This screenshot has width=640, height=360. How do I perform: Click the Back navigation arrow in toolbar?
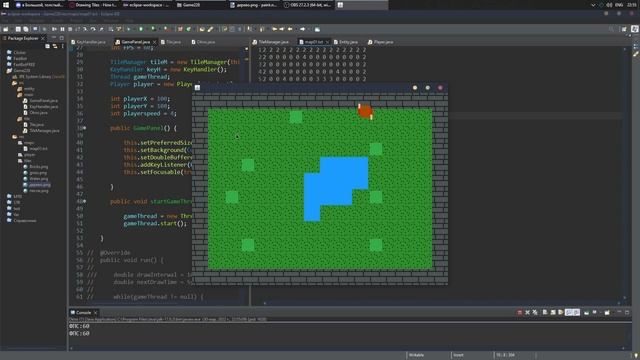point(290,29)
